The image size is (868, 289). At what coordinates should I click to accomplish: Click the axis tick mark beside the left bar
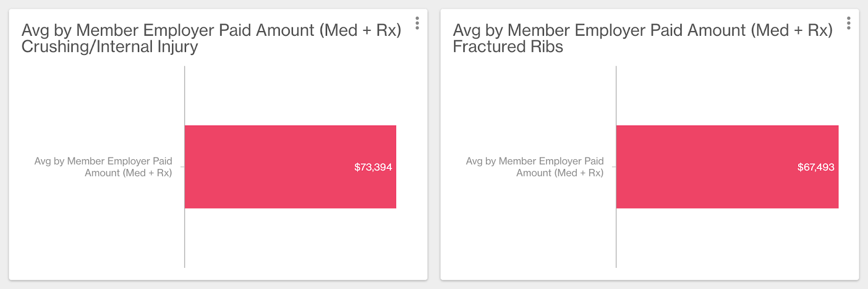coord(182,167)
